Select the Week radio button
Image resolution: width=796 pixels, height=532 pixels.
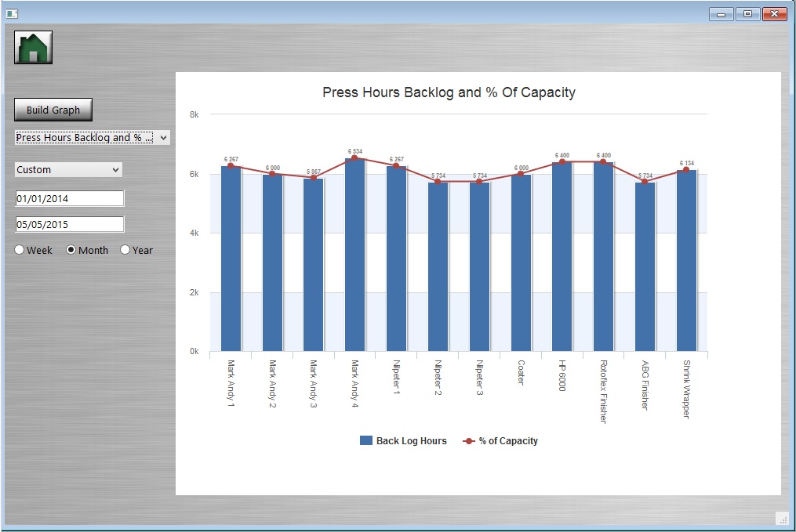(20, 251)
